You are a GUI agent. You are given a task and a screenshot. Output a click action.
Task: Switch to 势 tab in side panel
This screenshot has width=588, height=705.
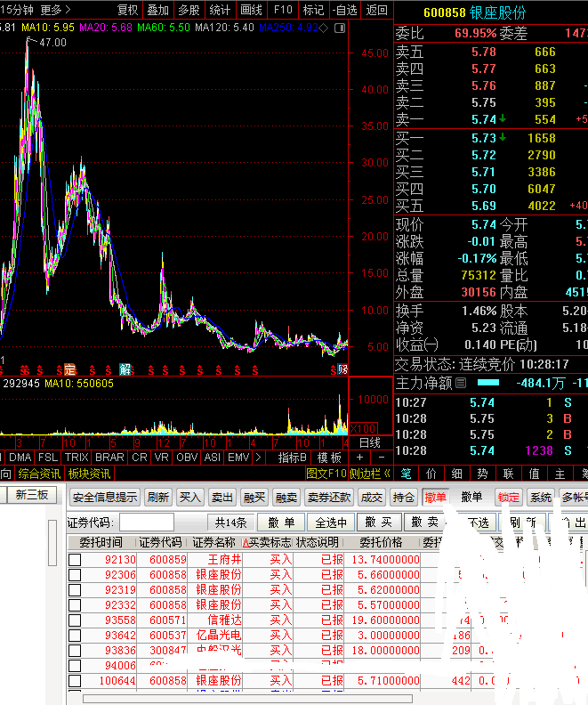[x=482, y=474]
